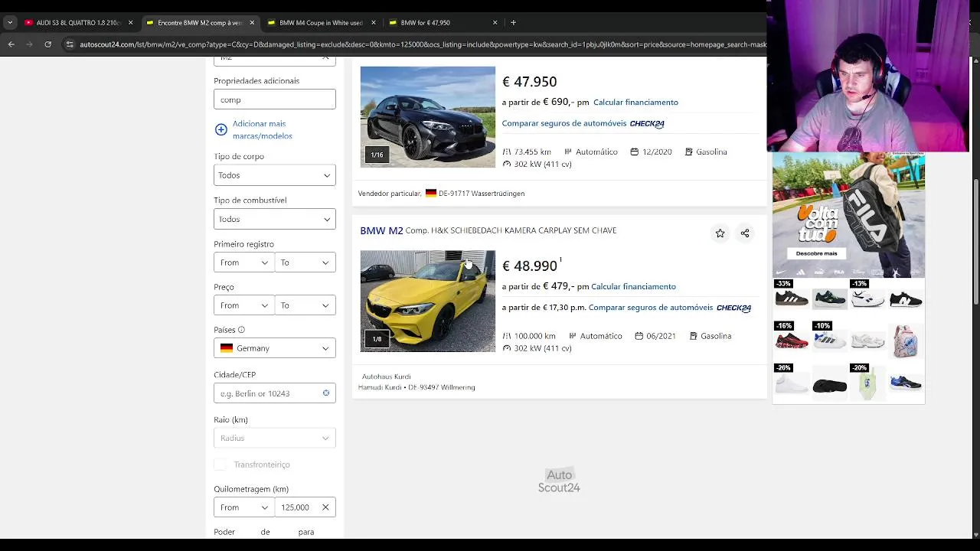This screenshot has width=980, height=551.
Task: Click the add more makes plus icon
Action: [x=221, y=129]
